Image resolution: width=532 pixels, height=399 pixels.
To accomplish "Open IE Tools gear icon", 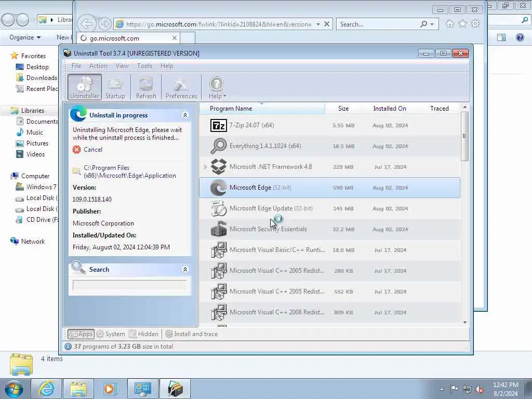I will (x=475, y=24).
